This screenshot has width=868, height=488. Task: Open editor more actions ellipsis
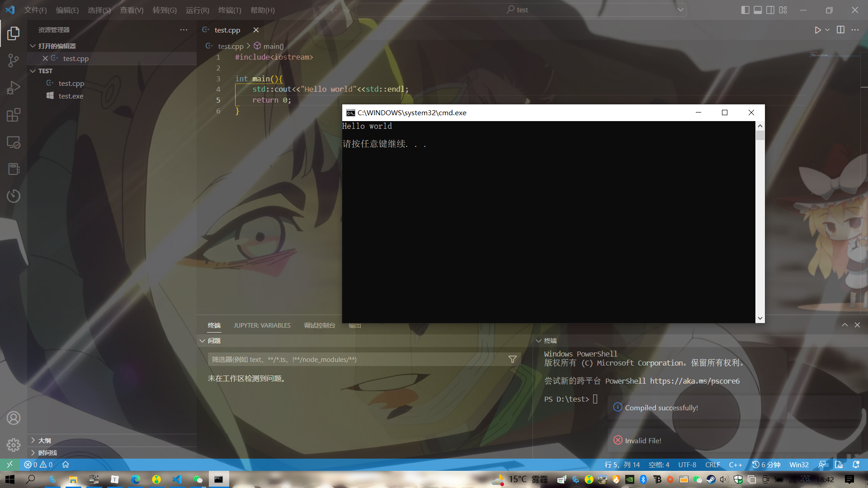(855, 30)
